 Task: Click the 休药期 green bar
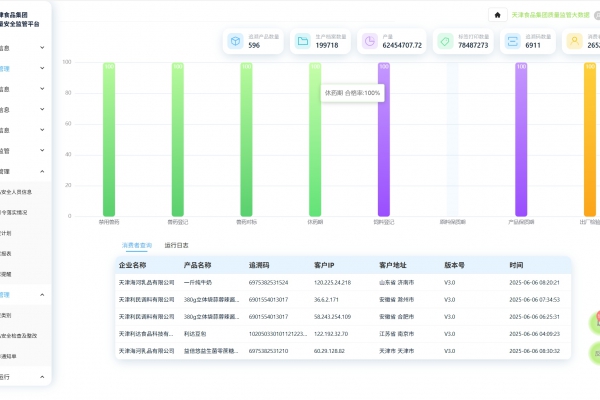[315, 140]
